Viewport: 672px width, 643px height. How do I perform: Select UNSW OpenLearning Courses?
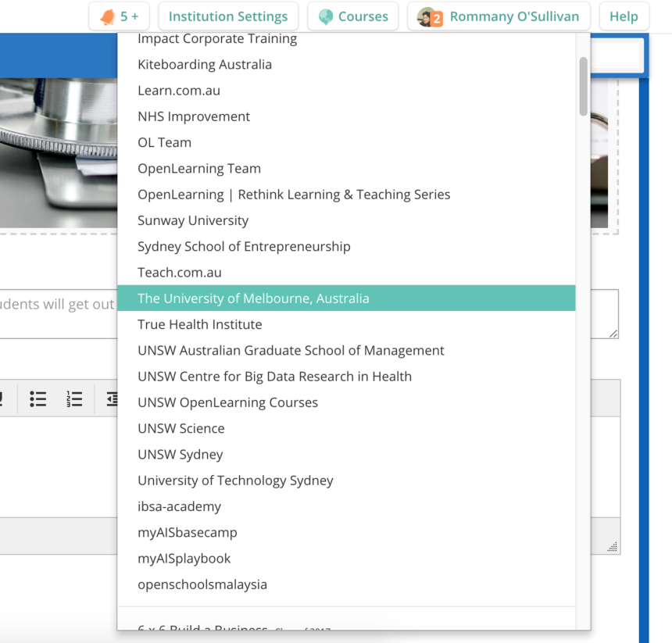point(346,402)
